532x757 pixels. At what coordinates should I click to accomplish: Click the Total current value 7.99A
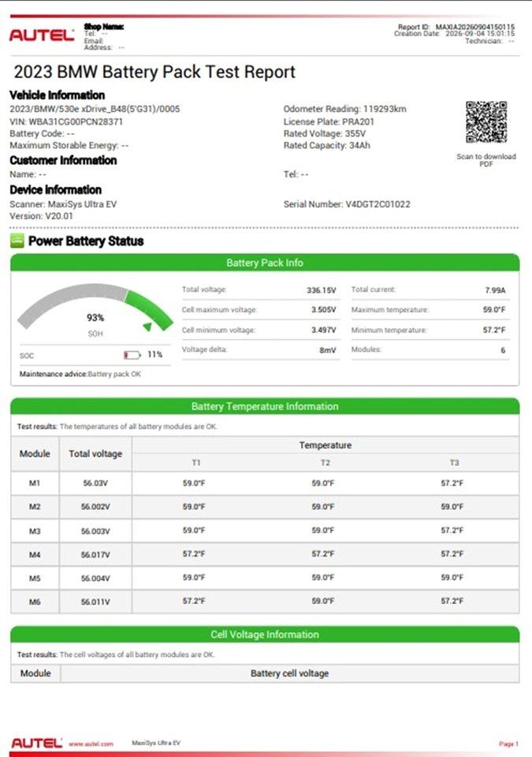495,290
